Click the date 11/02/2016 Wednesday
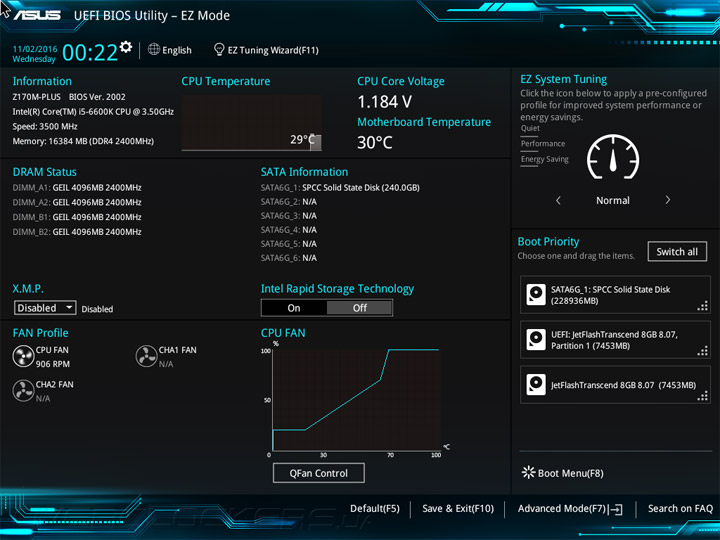720x540 pixels. [x=34, y=54]
